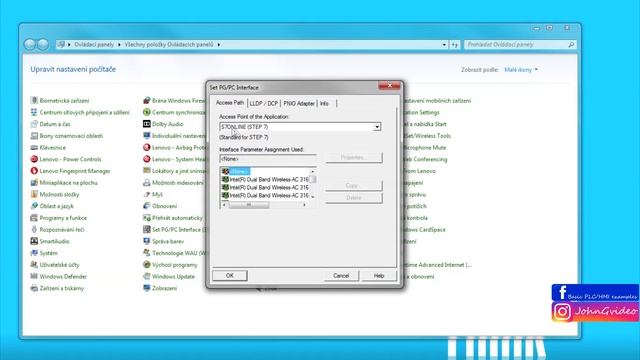Expand the Malé ikony view dropdown
Viewport: 640px width, 360px height.
tap(521, 70)
